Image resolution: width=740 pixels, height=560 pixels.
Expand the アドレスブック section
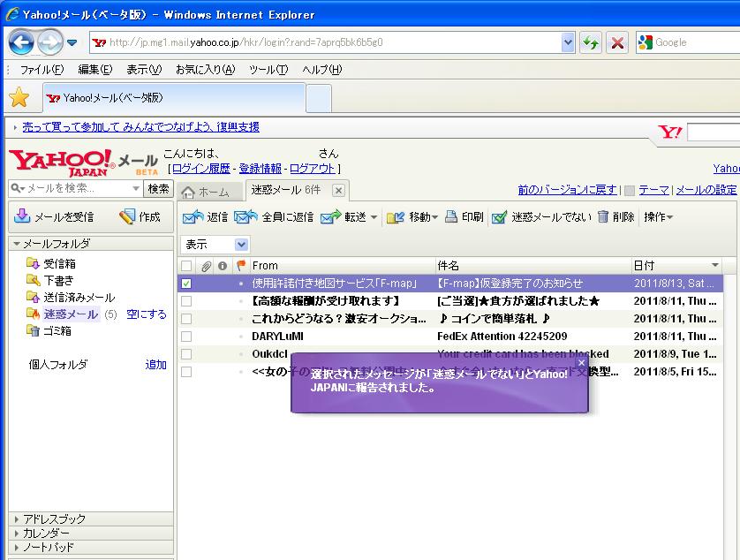[17, 518]
